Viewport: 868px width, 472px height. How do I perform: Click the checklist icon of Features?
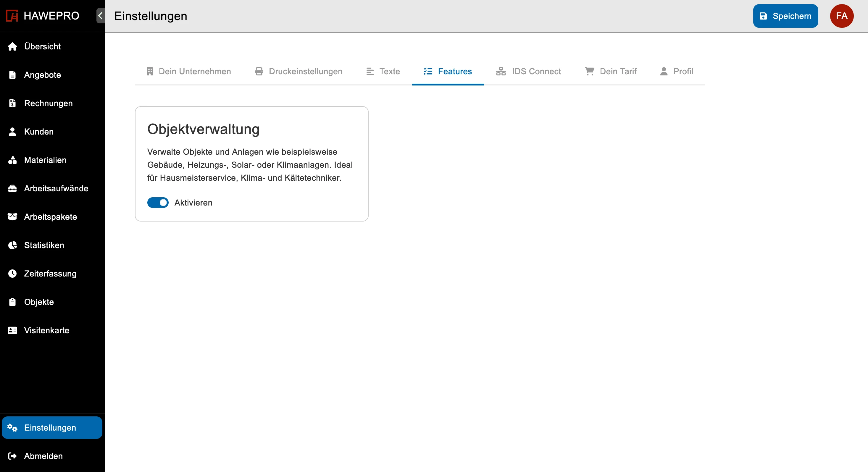click(x=428, y=72)
